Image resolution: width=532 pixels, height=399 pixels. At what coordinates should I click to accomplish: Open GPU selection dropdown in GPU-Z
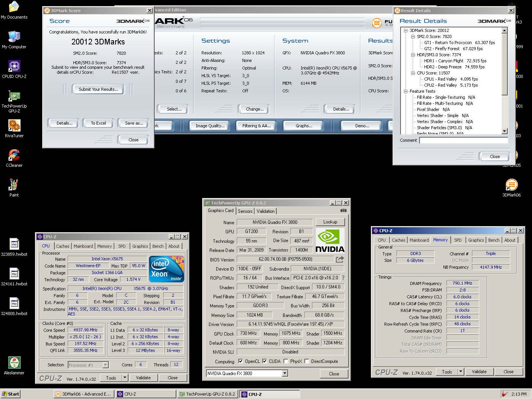click(285, 373)
